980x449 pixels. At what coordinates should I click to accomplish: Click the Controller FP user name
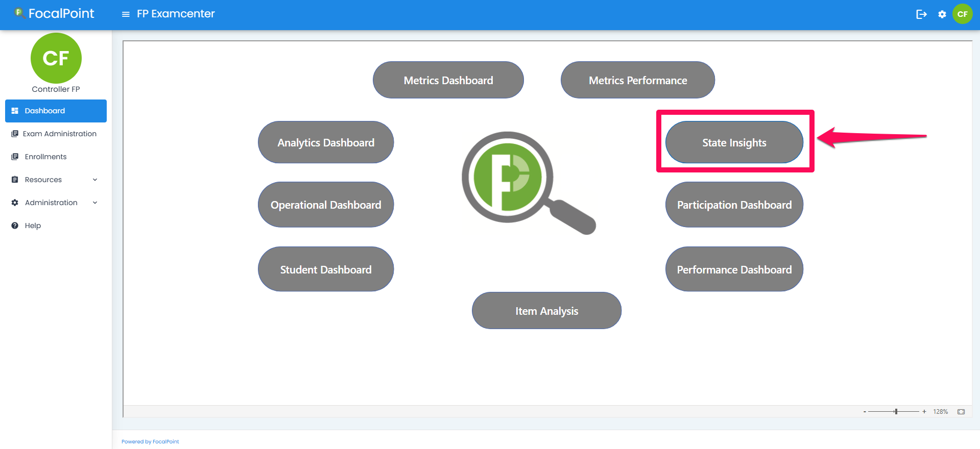pos(56,89)
